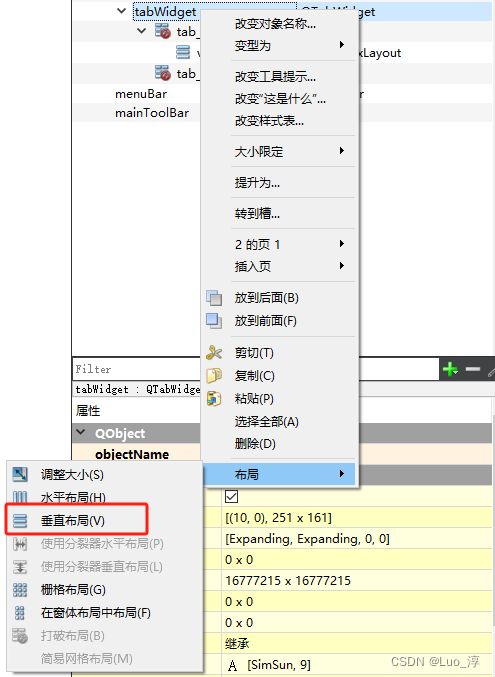Click the copy icon beside 复制(C)

[x=214, y=376]
